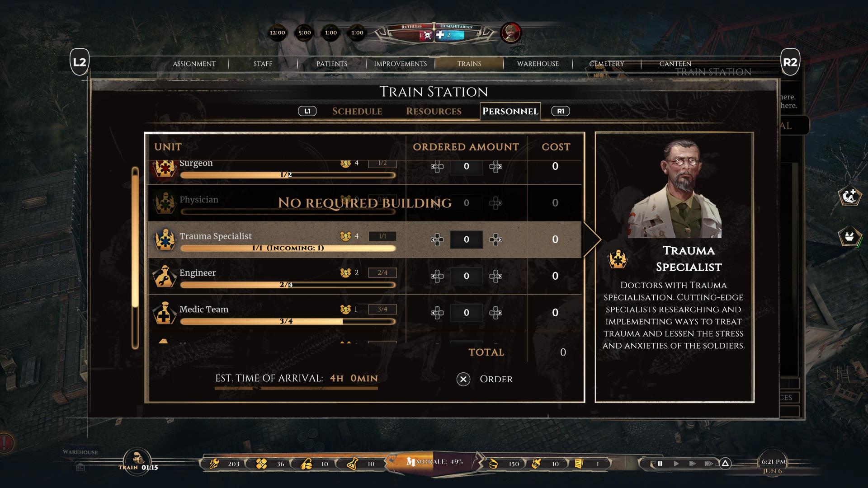Increase the Medic Team ordered amount
868x488 pixels.
click(x=495, y=313)
